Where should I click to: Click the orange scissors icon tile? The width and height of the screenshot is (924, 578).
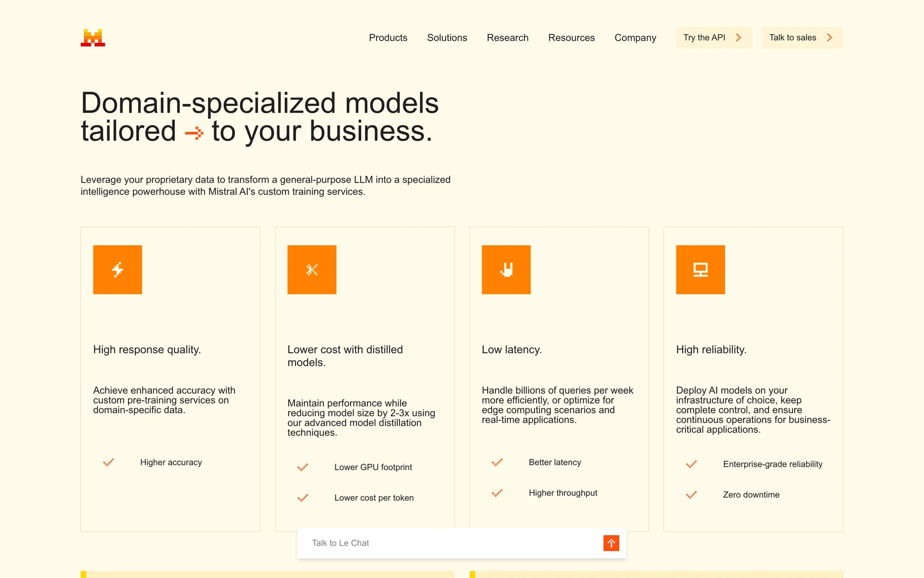312,270
